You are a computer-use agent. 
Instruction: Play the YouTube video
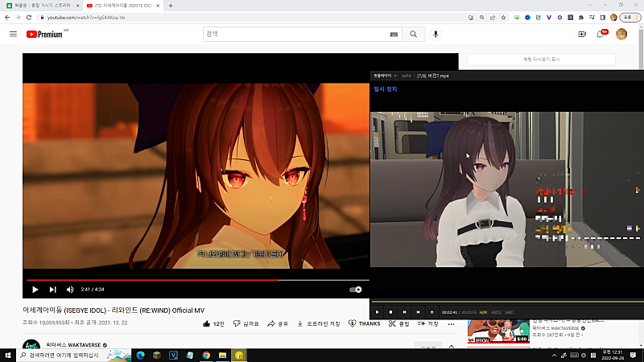click(35, 290)
